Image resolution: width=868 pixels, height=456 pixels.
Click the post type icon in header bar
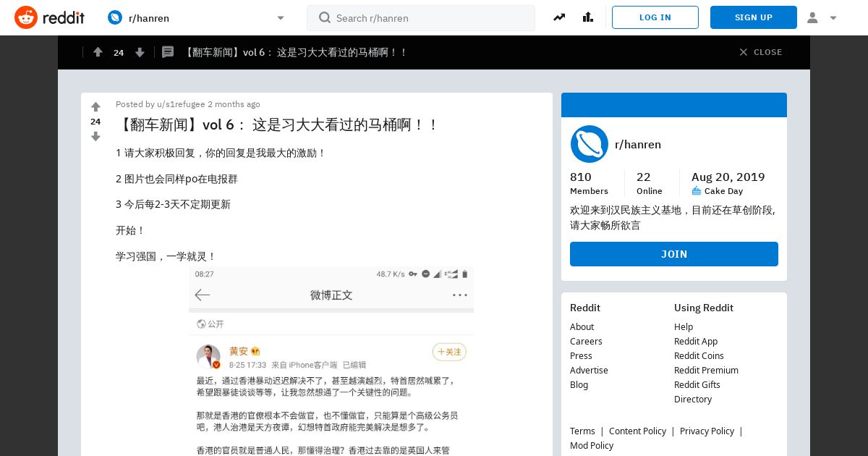point(168,52)
